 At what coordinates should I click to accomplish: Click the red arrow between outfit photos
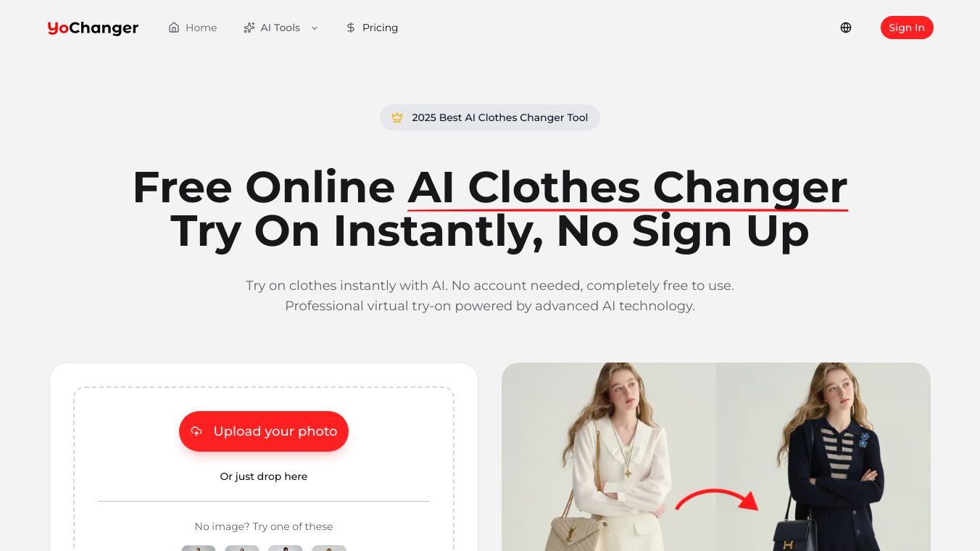(716, 499)
